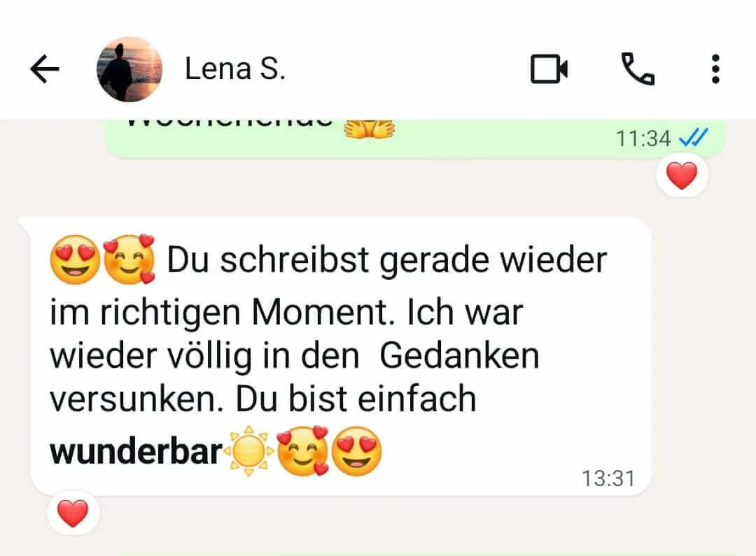
Task: Tap the blue double check marks
Action: click(x=693, y=137)
